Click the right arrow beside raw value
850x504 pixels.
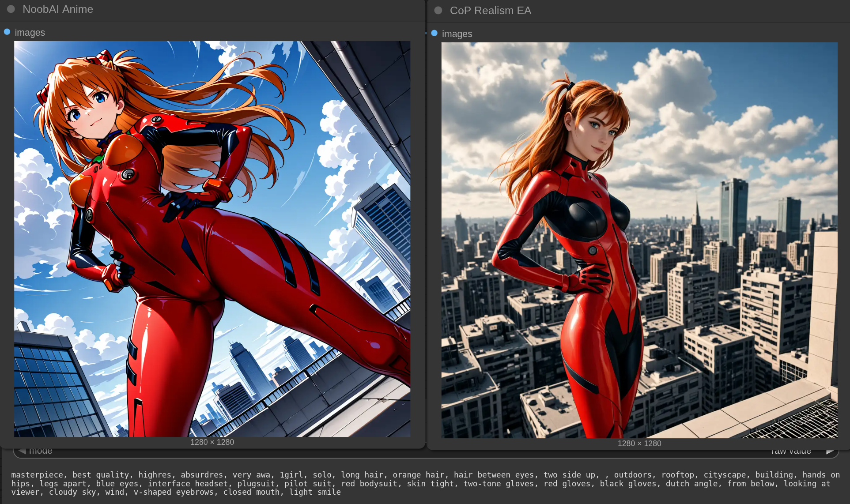click(830, 451)
